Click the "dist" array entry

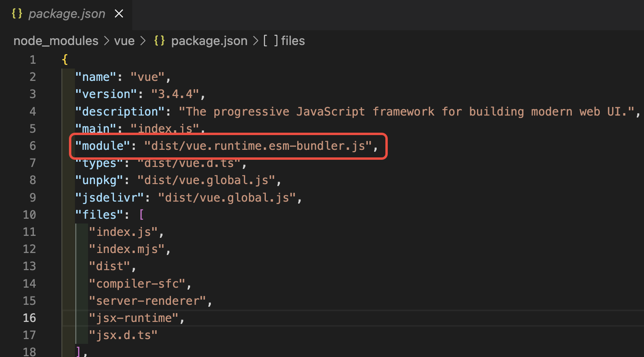coord(110,266)
